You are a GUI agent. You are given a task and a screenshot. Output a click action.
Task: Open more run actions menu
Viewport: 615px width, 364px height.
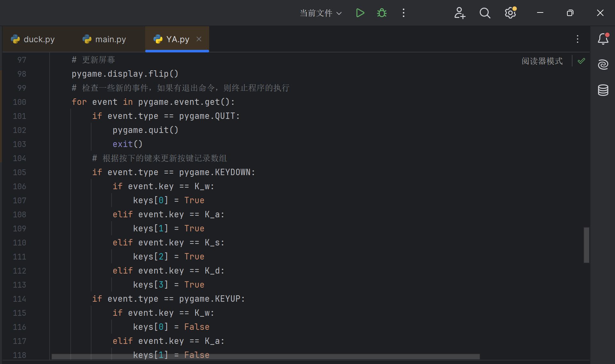click(x=404, y=13)
